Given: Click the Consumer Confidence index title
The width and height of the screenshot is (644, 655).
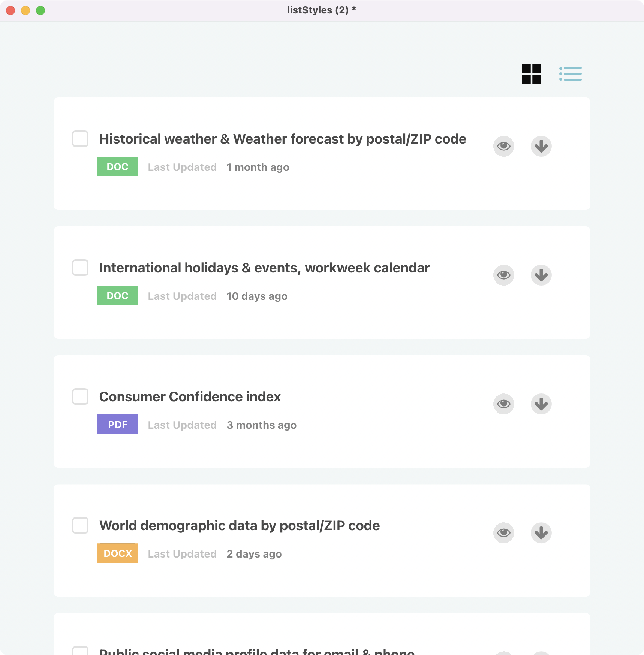Looking at the screenshot, I should point(190,397).
